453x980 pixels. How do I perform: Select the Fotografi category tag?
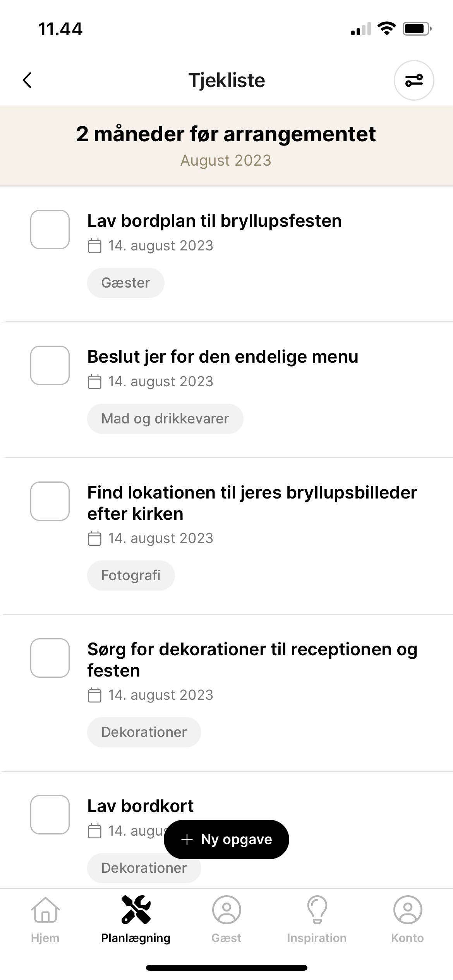coord(131,576)
